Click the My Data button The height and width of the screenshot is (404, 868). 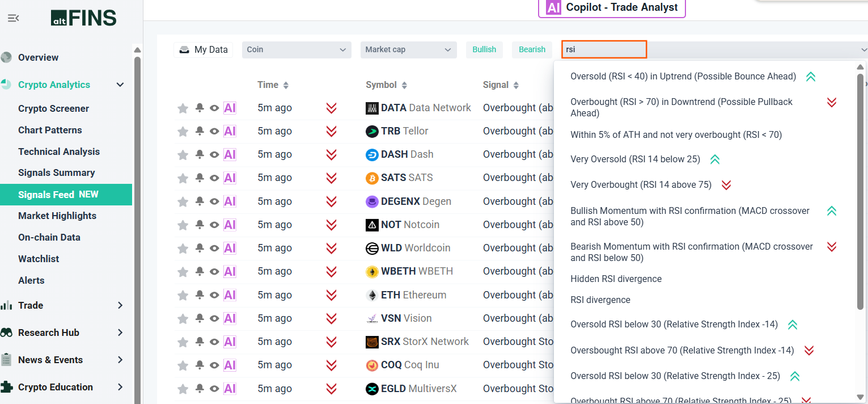click(x=204, y=49)
